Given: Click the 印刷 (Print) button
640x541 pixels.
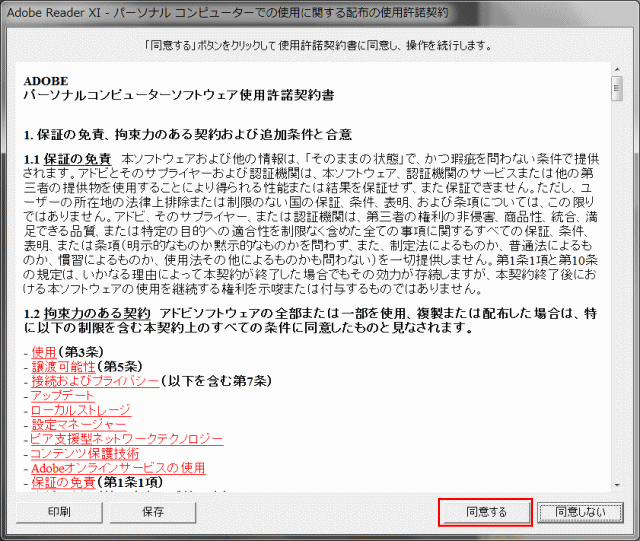Looking at the screenshot, I should (59, 512).
